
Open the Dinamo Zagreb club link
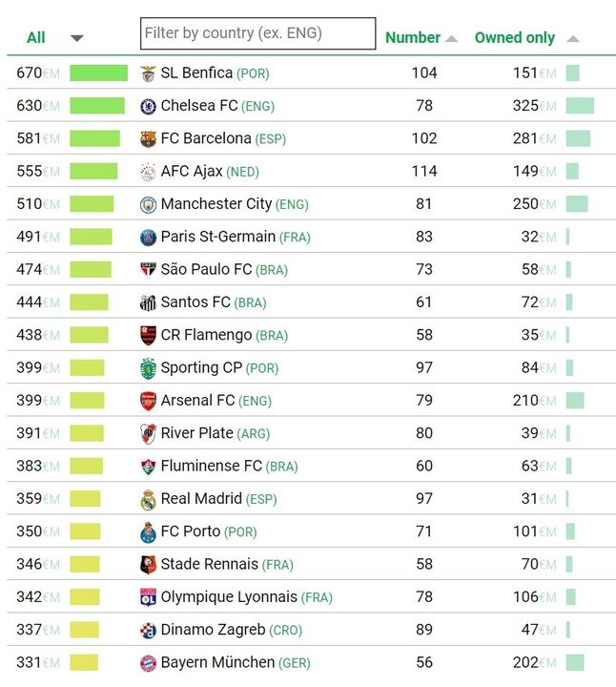[x=213, y=630]
